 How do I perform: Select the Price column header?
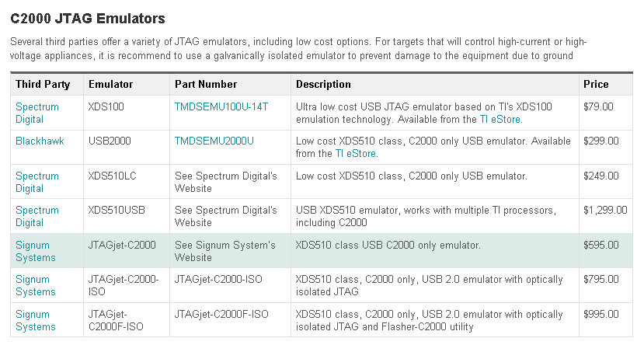pyautogui.click(x=596, y=84)
